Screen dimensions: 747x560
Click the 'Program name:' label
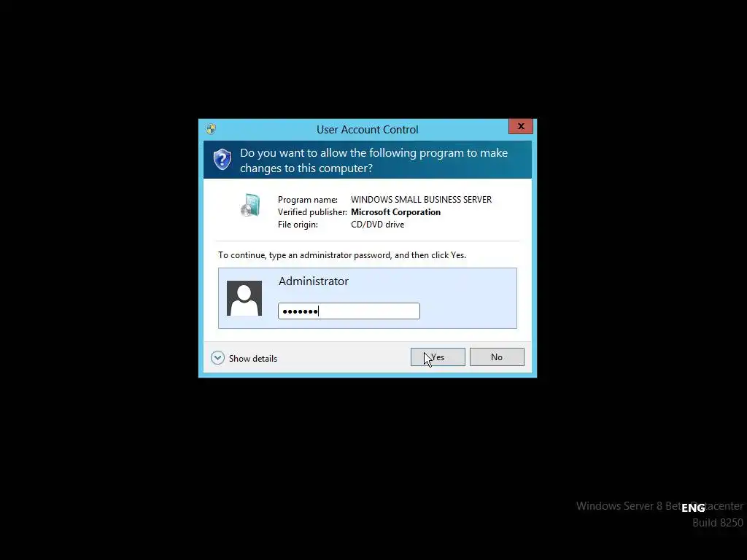(308, 200)
